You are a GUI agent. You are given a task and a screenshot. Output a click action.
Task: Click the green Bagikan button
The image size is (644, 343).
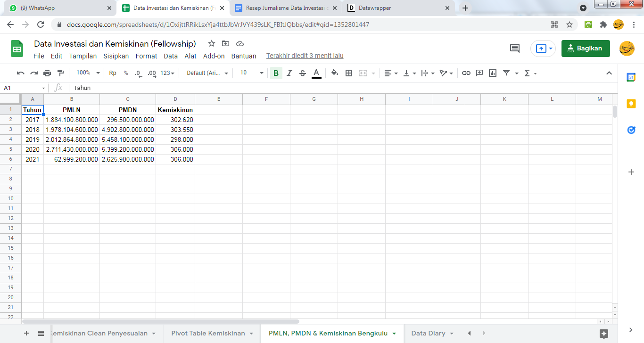[585, 49]
